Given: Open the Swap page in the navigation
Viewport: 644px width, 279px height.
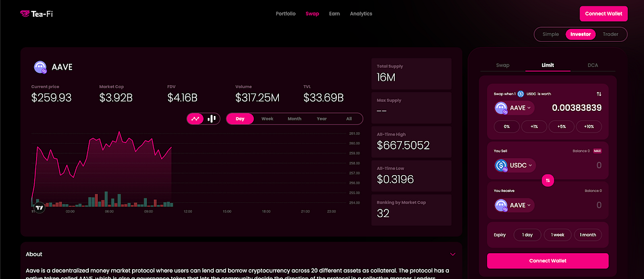Looking at the screenshot, I should [312, 14].
